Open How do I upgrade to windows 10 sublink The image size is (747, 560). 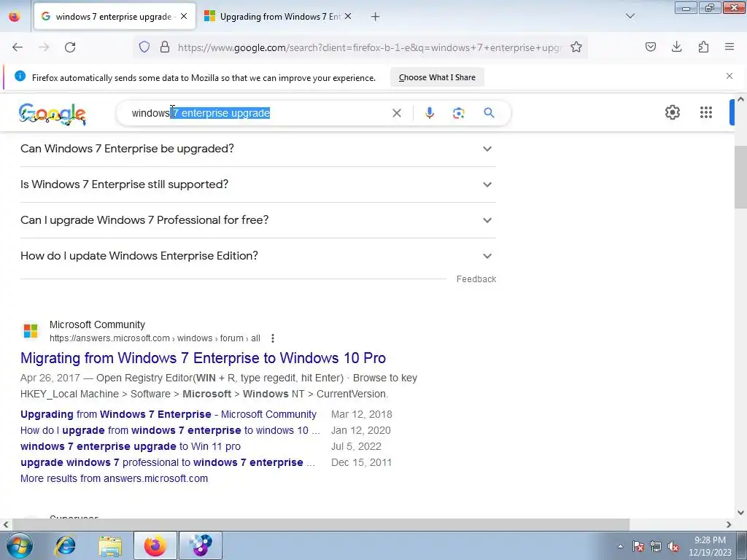click(170, 430)
